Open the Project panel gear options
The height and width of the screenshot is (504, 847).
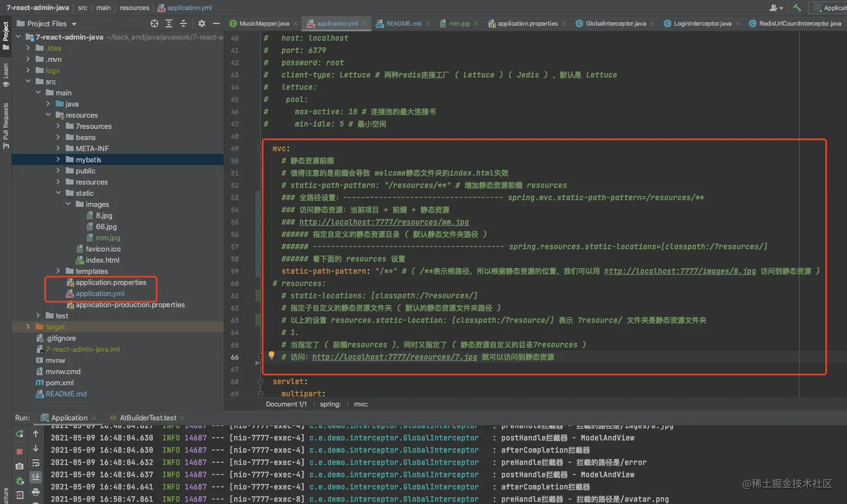click(202, 24)
